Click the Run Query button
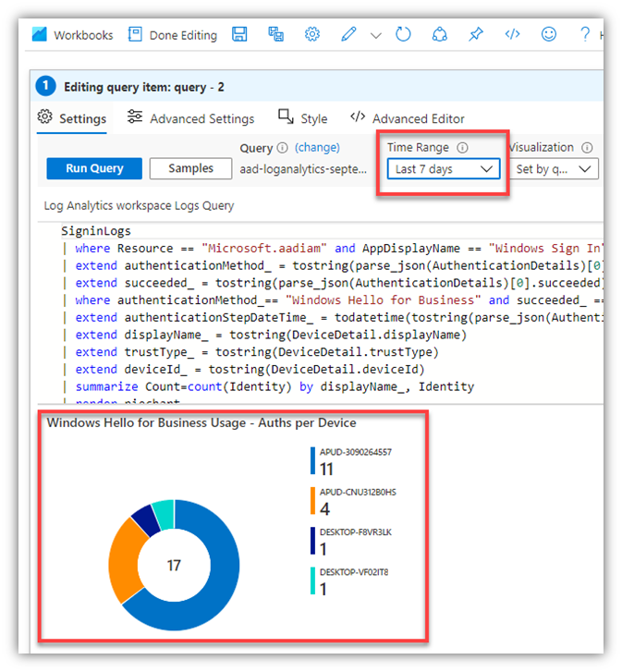Screen dimensions: 622x672 pyautogui.click(x=94, y=168)
